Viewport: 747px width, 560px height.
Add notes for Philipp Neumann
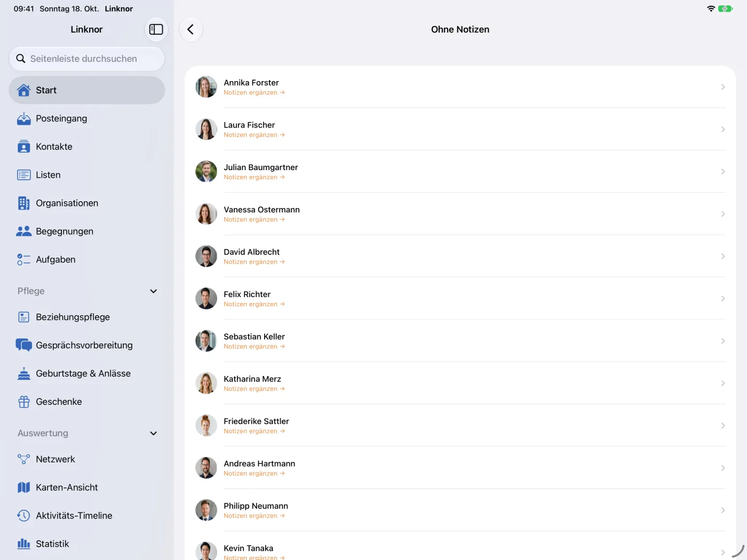point(254,516)
